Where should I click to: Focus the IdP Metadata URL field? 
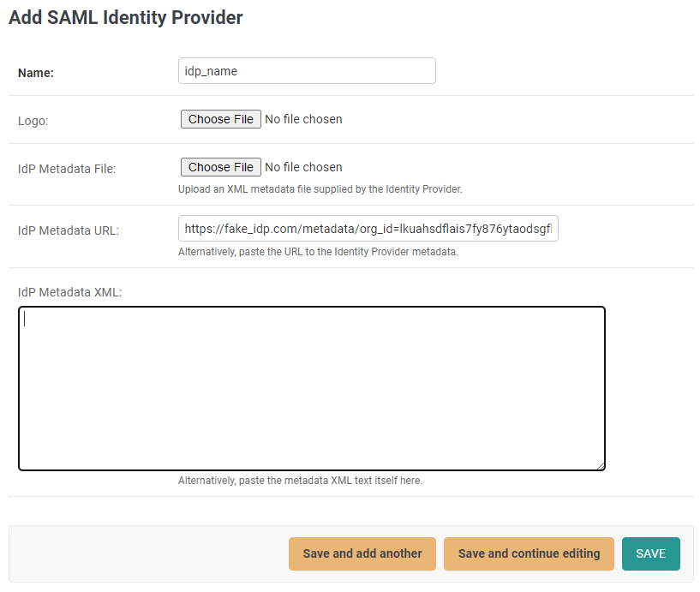(368, 229)
